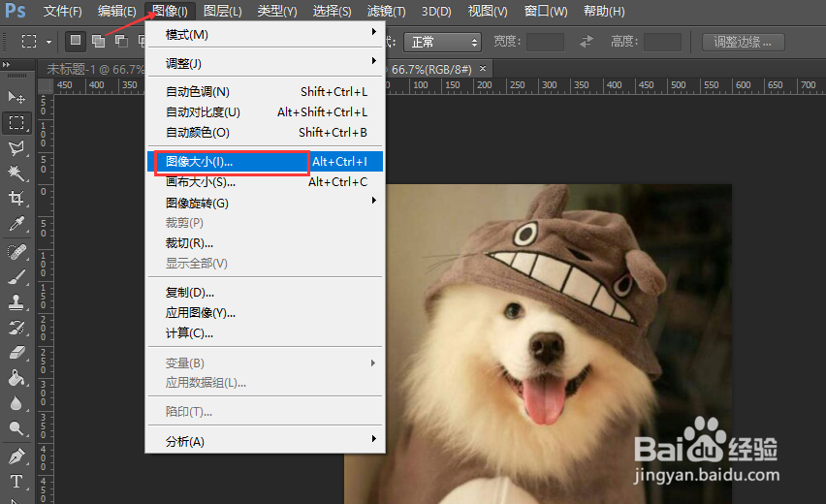
Task: Choose 复制(D)... menu item
Action: [265, 293]
